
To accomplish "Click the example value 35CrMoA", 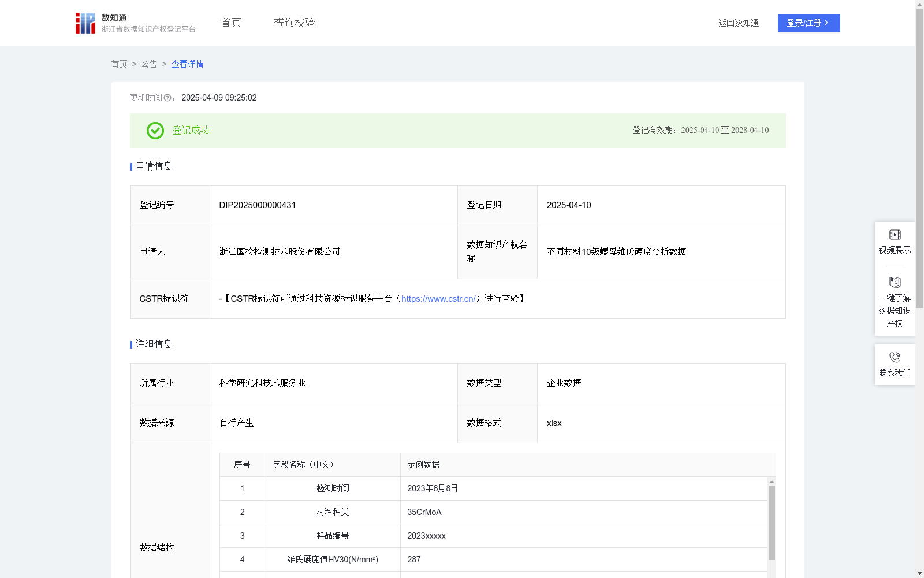I will (424, 512).
